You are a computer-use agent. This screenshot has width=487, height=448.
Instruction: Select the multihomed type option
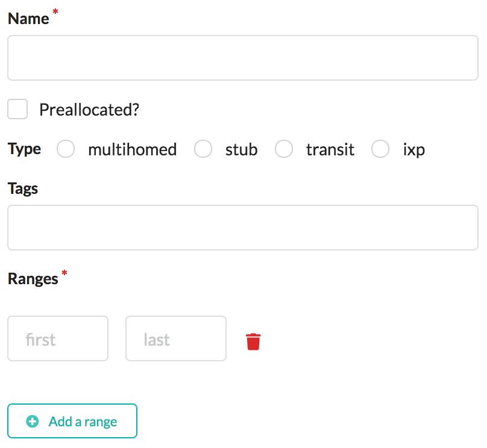65,149
